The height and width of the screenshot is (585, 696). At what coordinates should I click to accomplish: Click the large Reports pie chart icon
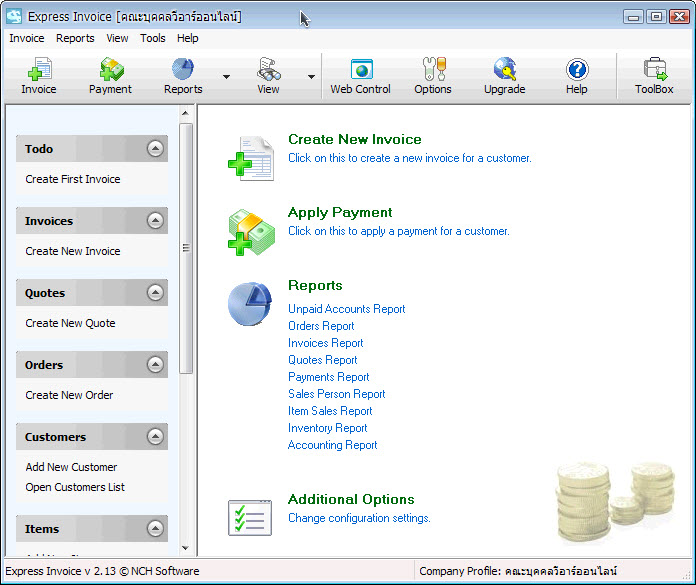pos(250,304)
